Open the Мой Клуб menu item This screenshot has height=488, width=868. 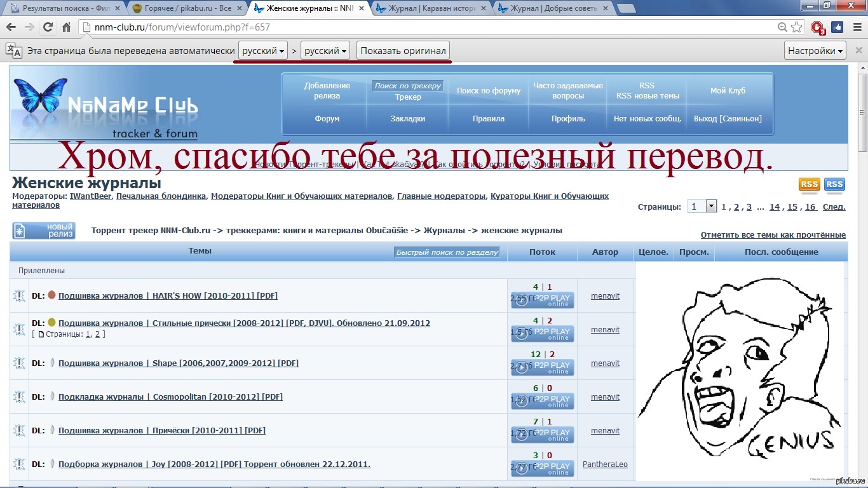[728, 91]
